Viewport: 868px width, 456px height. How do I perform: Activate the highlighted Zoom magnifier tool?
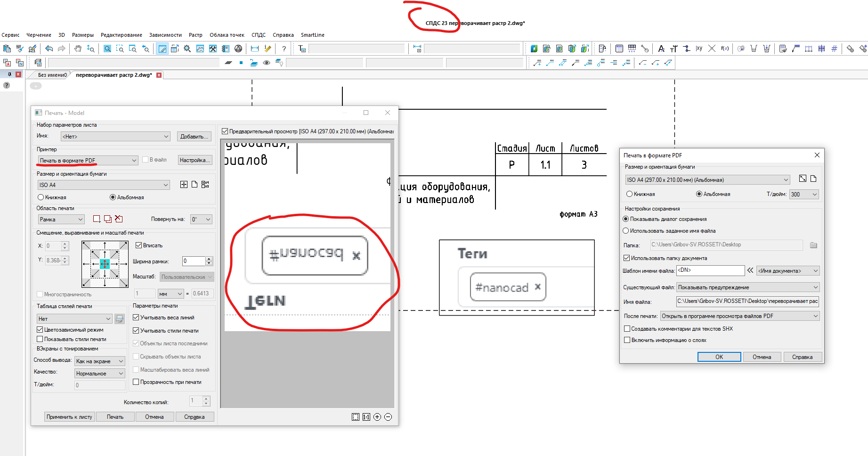coord(107,49)
